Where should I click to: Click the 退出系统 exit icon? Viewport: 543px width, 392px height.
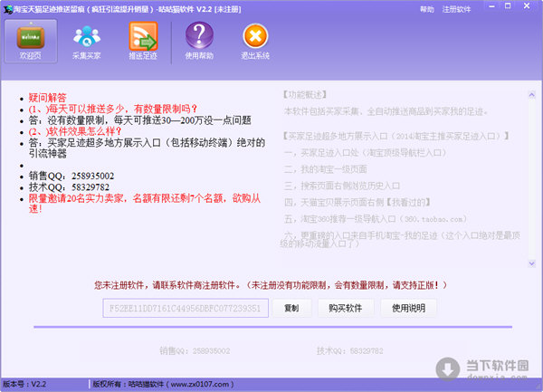[255, 42]
